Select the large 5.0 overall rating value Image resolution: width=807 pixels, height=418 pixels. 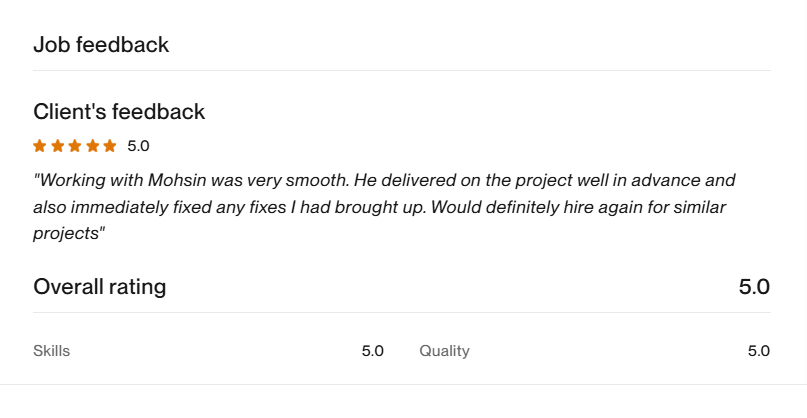[754, 287]
